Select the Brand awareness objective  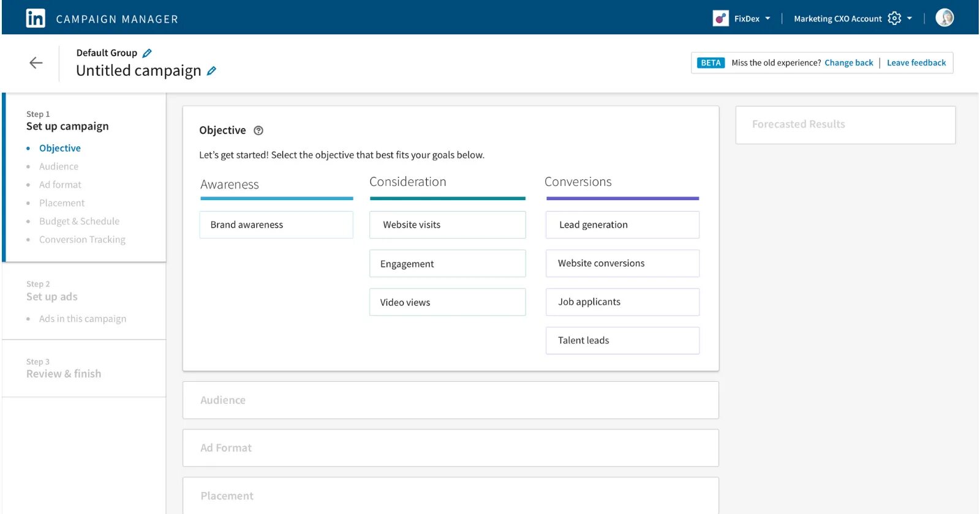276,225
